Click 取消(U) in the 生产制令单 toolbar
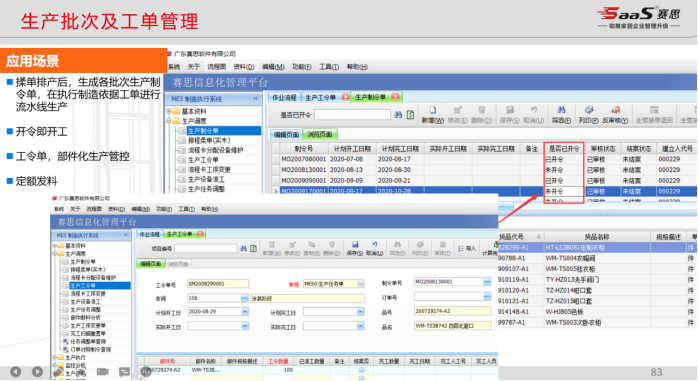The image size is (698, 381). [533, 115]
